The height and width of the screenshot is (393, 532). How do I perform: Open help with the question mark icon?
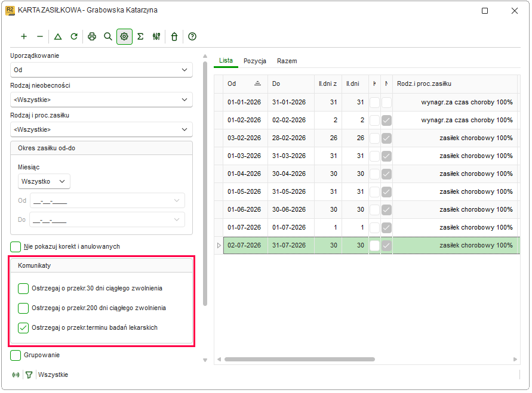pyautogui.click(x=192, y=36)
